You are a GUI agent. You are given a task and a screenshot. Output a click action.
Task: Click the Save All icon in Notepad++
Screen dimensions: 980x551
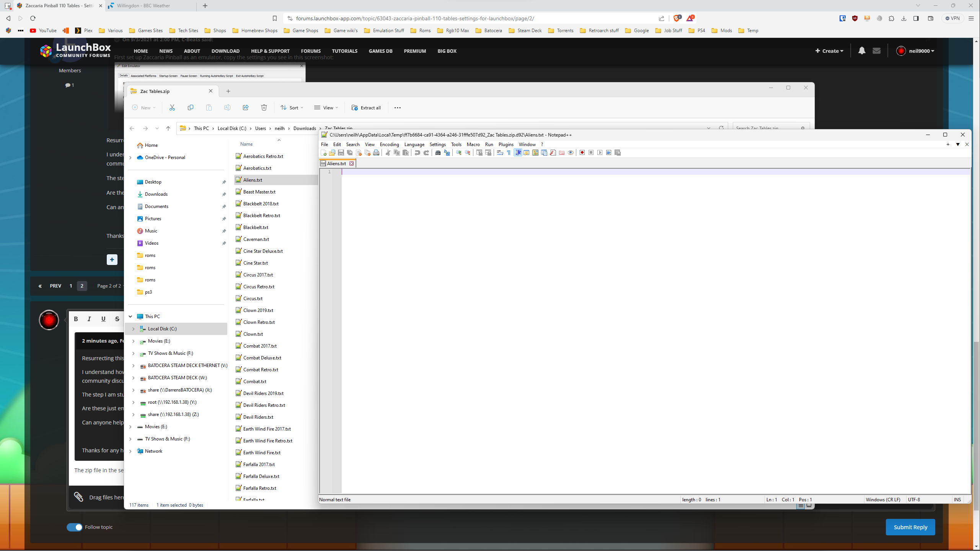tap(350, 153)
